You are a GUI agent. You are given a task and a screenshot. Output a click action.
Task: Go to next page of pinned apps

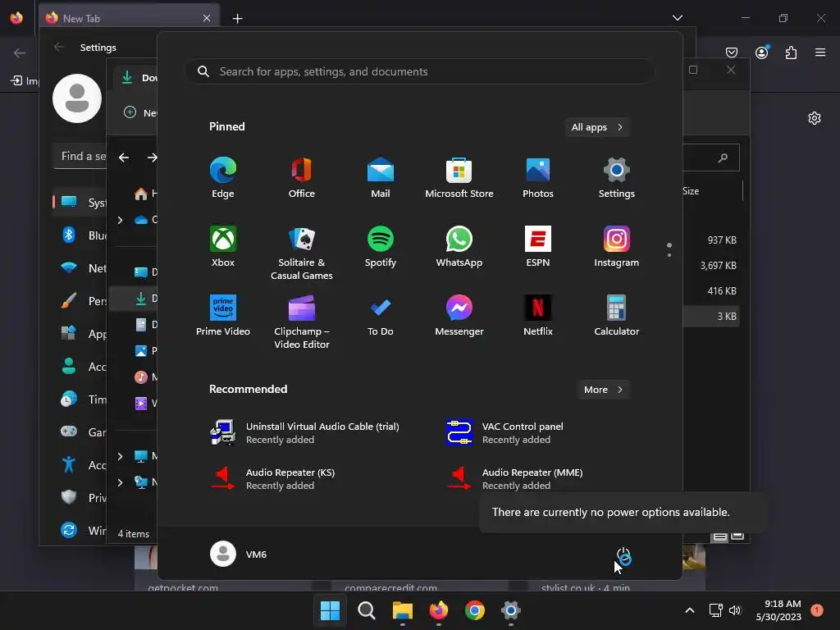point(669,255)
